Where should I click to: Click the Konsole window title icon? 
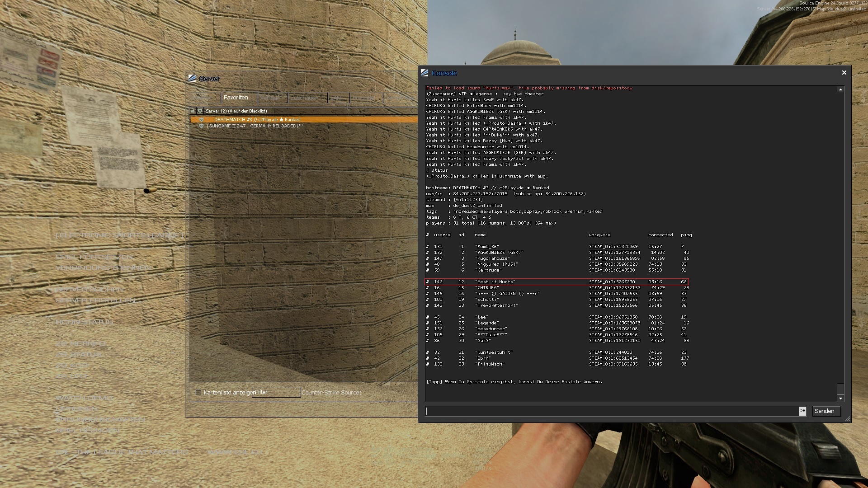425,73
